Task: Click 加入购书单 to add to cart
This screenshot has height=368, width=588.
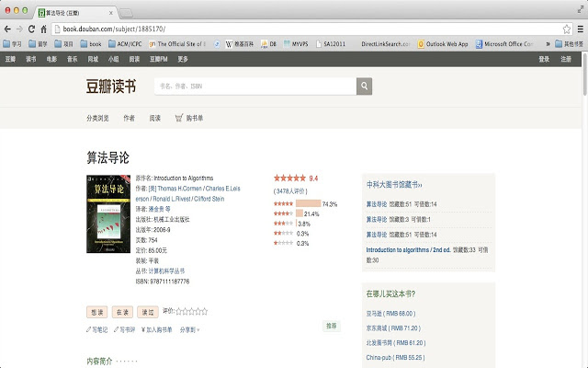Action: click(x=157, y=329)
